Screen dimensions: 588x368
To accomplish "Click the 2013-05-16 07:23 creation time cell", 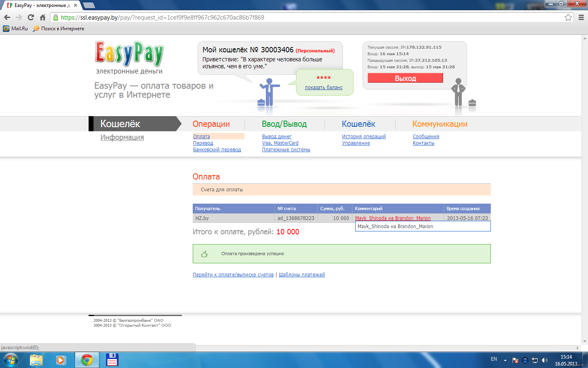I will (467, 218).
